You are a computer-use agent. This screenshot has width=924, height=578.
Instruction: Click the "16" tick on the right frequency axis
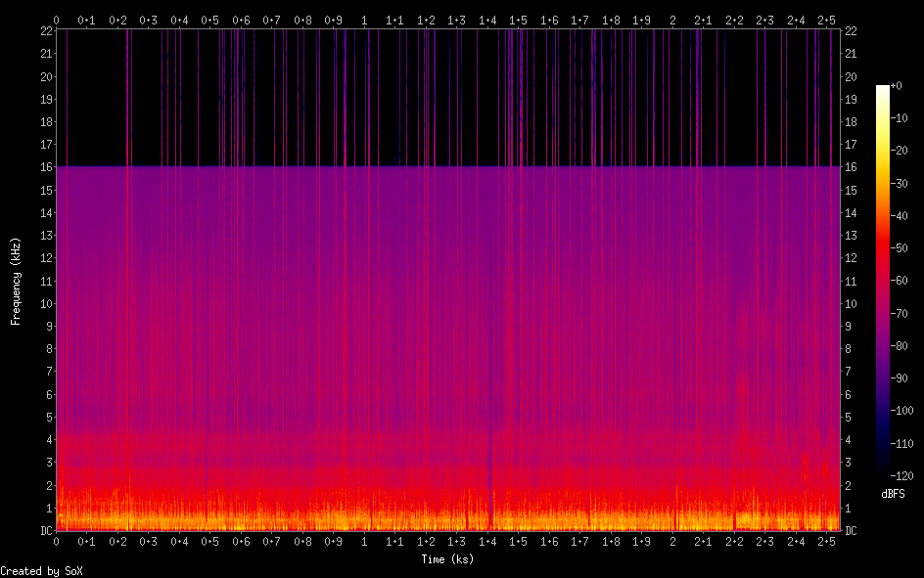tap(851, 167)
